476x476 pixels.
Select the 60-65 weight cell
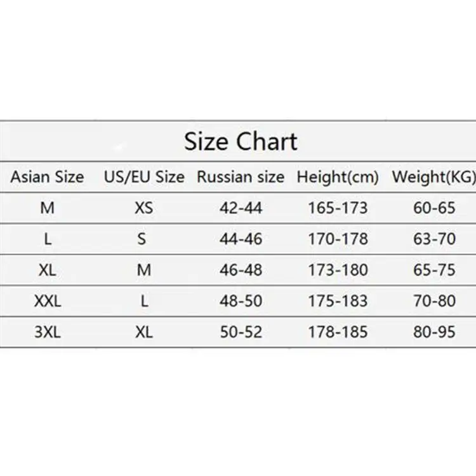(434, 208)
